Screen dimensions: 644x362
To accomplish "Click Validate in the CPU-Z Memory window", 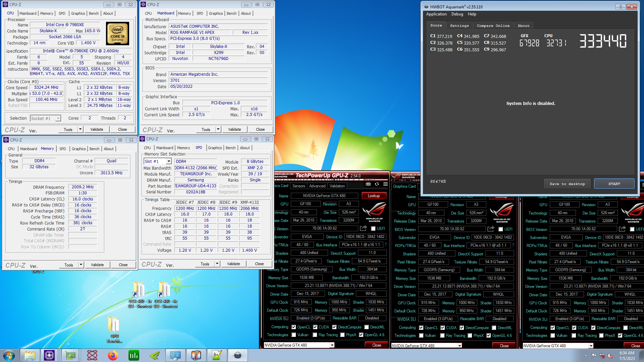I will (97, 265).
